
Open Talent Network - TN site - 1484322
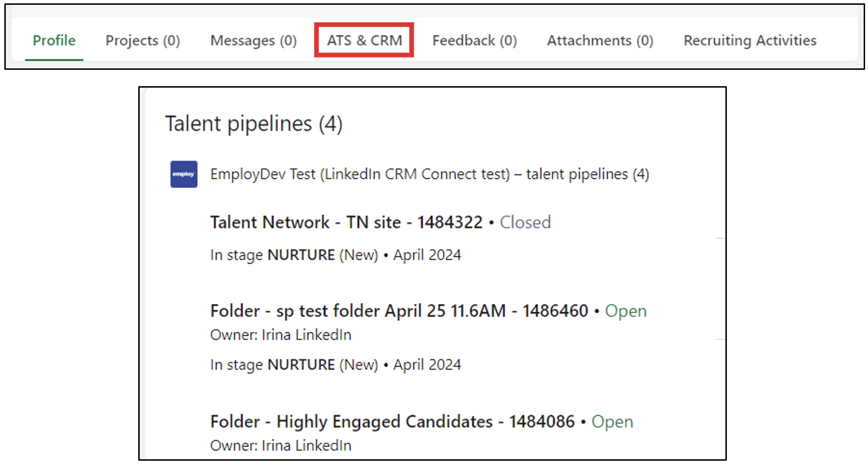tap(346, 222)
